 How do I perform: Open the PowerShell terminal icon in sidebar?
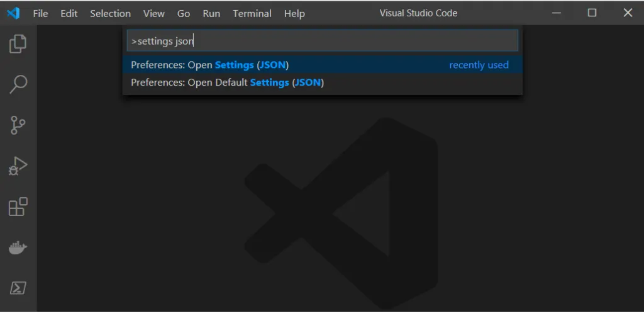tap(18, 288)
